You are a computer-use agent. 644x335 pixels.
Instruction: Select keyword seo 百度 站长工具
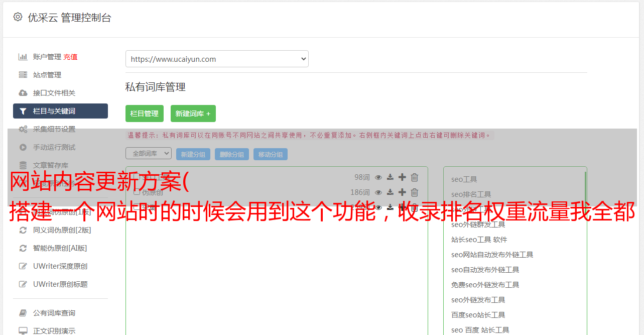point(480,330)
